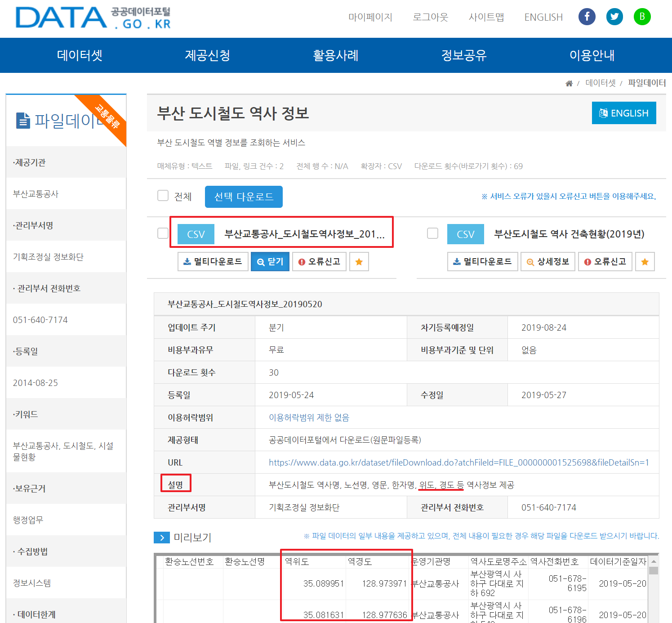The image size is (672, 623).
Task: Click the 역사도로명주소 column header
Action: [x=498, y=561]
